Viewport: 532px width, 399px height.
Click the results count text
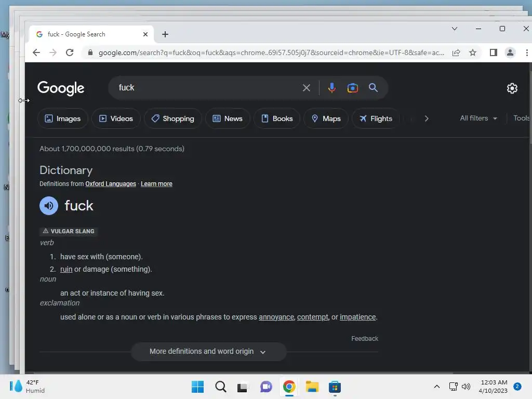coord(112,149)
